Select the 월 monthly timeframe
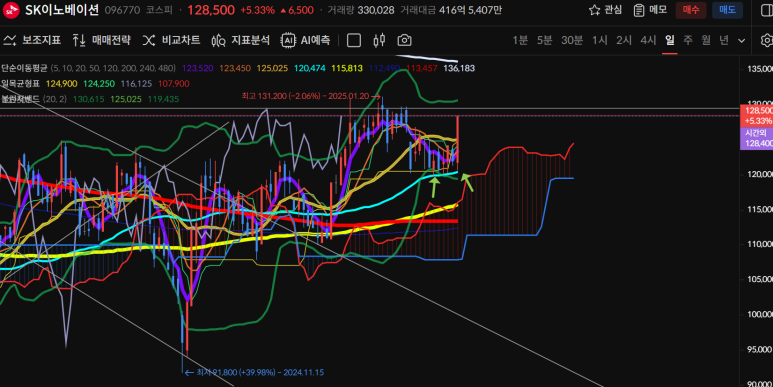 click(706, 40)
